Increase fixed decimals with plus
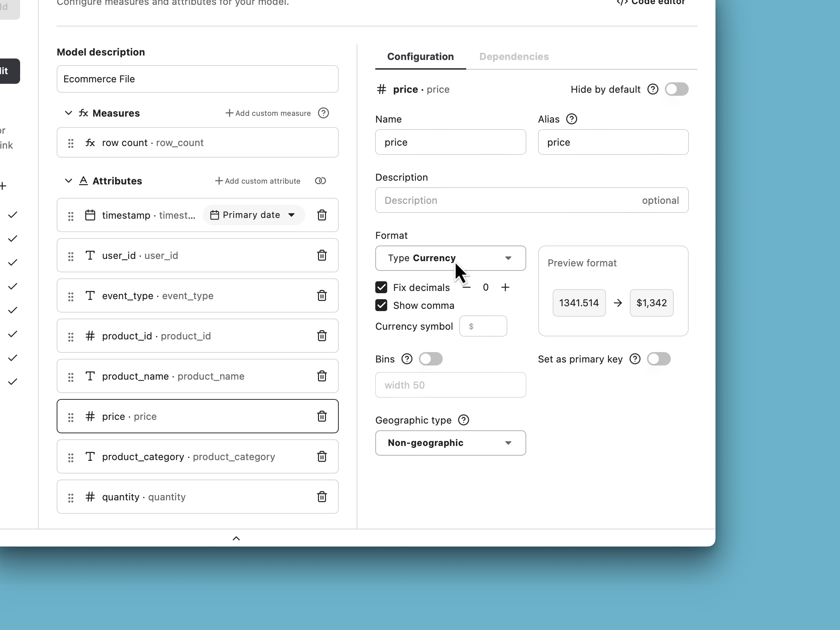The width and height of the screenshot is (840, 630). [505, 287]
